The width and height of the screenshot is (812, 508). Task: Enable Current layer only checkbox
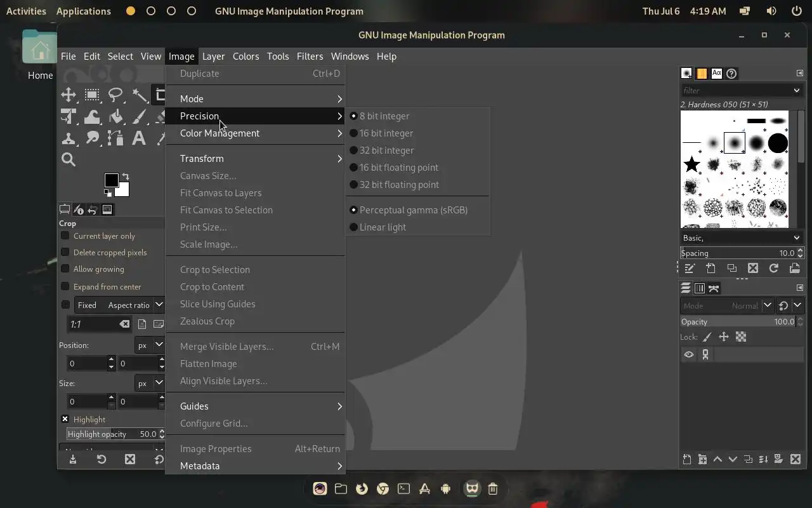coord(65,236)
